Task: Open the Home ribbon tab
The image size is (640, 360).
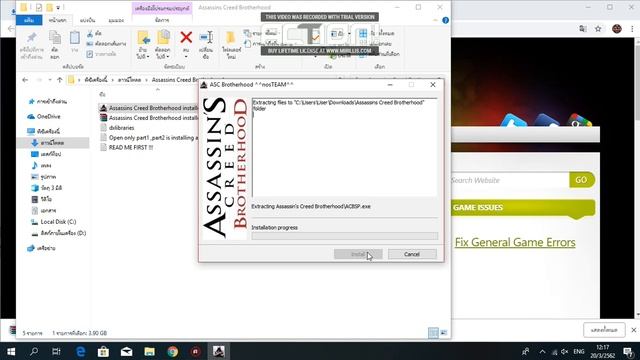Action: (x=58, y=20)
